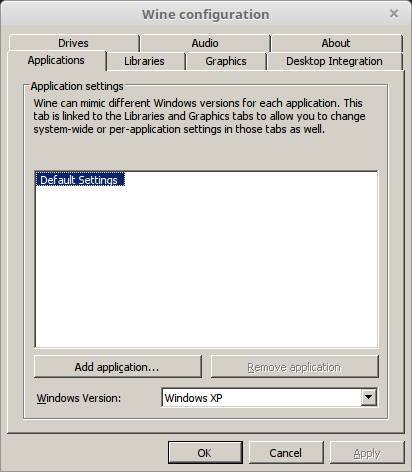
Task: Click the empty area of the applications list
Action: point(206,267)
